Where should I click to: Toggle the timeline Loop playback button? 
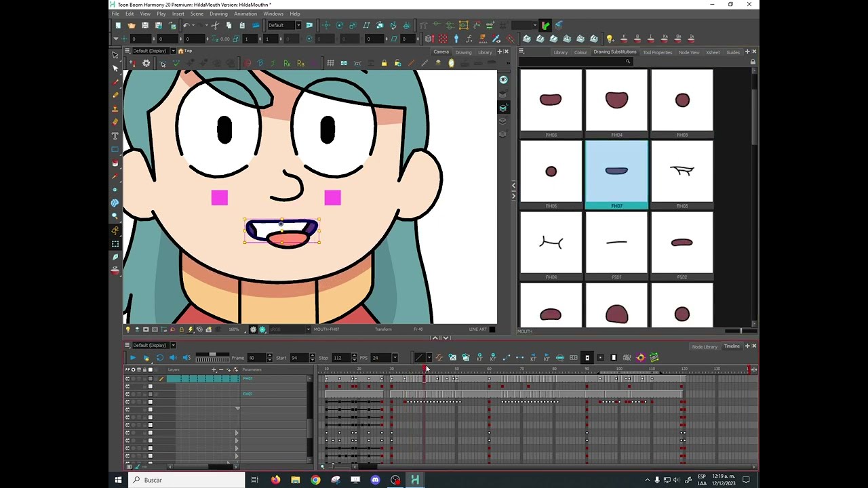tap(159, 357)
